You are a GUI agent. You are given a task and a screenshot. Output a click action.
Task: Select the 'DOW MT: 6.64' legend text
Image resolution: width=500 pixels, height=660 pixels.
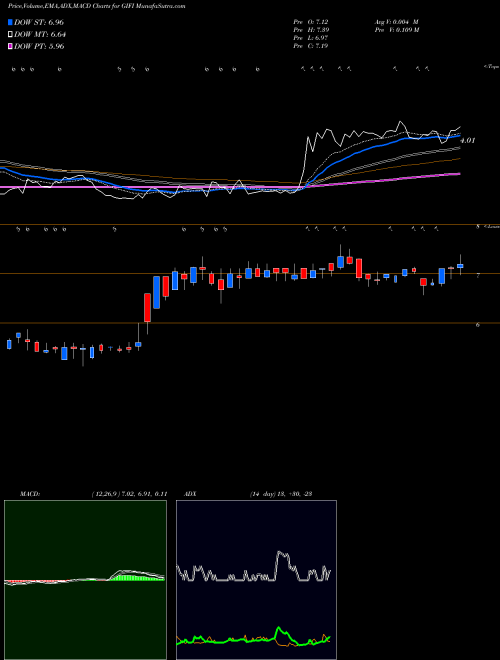(40, 35)
